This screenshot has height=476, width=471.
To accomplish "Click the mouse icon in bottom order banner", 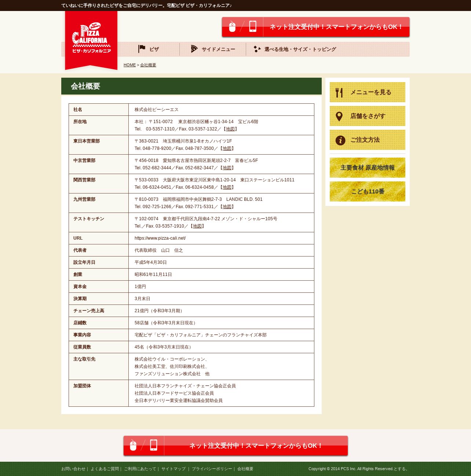I will point(133,445).
